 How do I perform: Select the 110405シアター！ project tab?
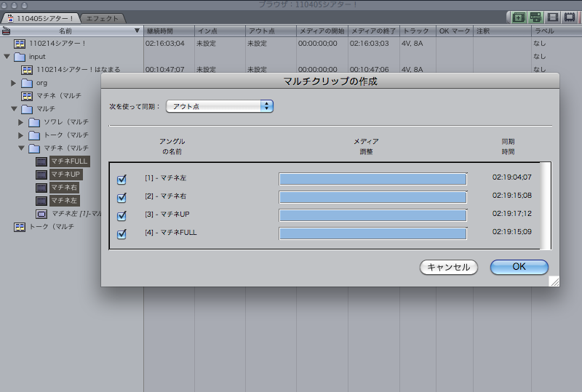coord(41,18)
